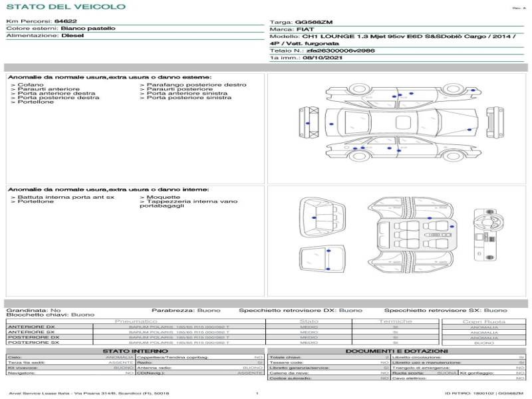Click the 'Kit vivavoce:' row label
Image resolution: width=532 pixels, height=399 pixels.
click(23, 368)
